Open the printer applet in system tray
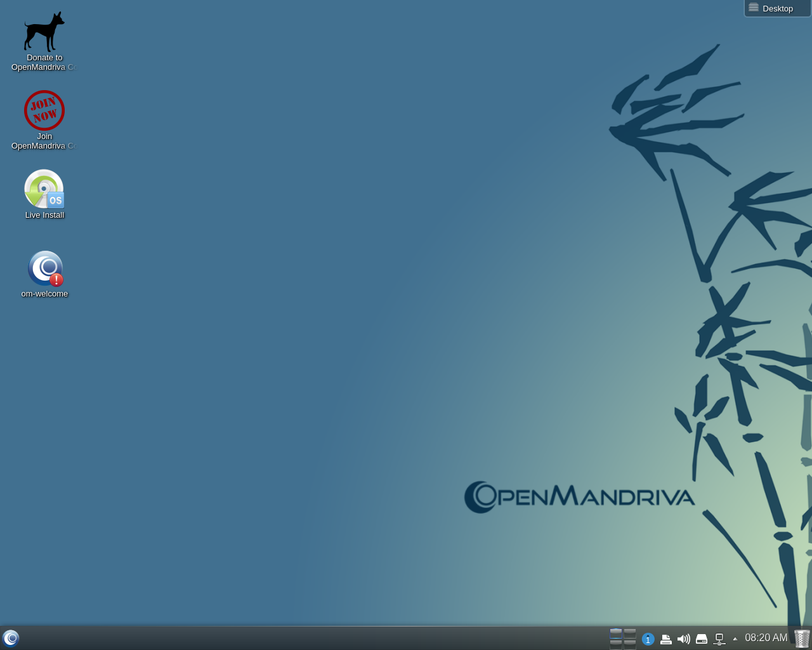 click(665, 639)
